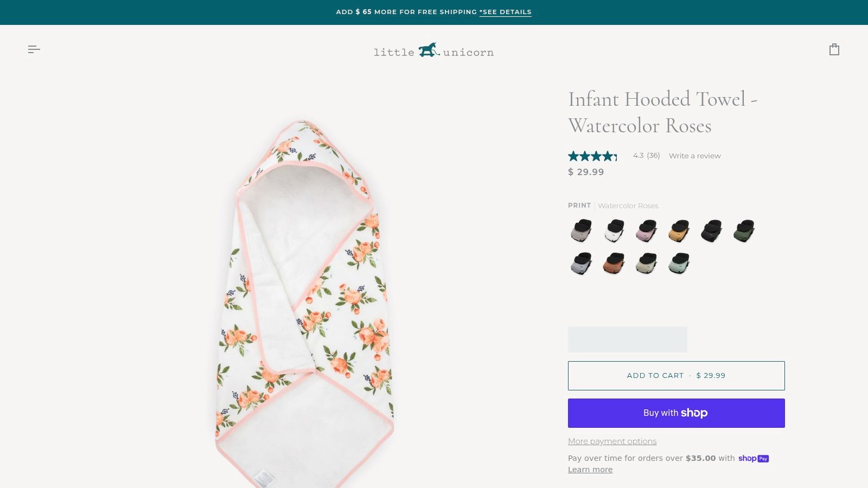Select the dark green print thumbnail

tap(743, 230)
